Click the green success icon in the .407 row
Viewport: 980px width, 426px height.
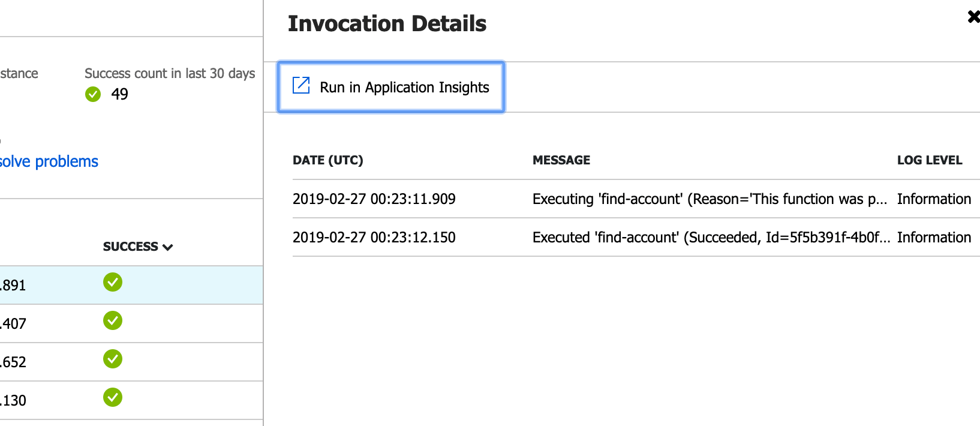pos(113,320)
